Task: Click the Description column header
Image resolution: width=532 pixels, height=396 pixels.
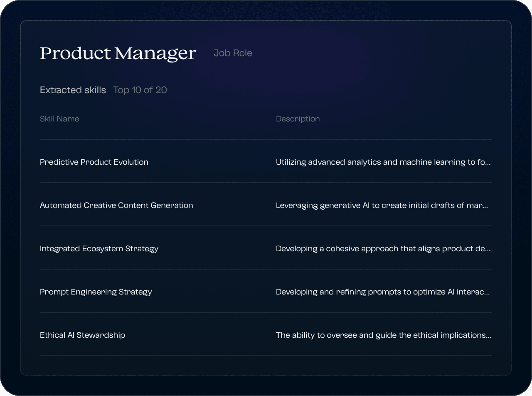Action: [298, 119]
